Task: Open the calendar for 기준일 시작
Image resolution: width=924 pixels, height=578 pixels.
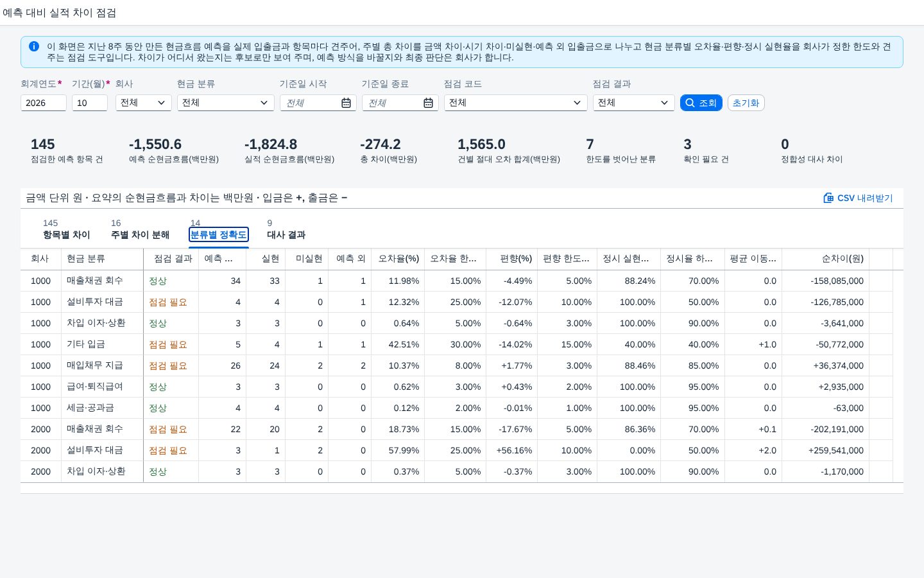Action: tap(346, 103)
